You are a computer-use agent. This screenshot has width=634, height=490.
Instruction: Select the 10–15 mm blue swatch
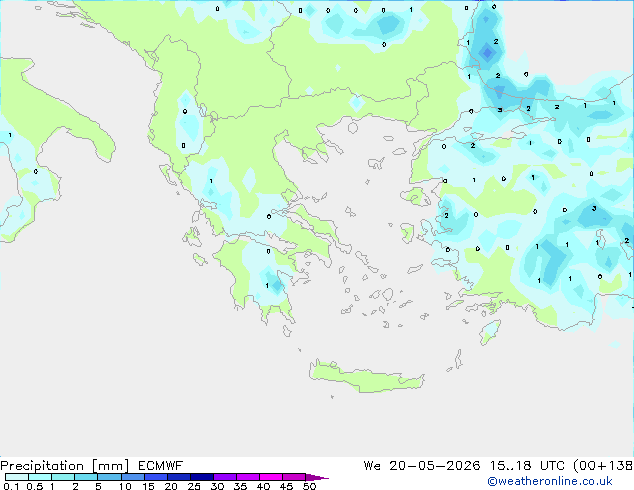click(133, 477)
